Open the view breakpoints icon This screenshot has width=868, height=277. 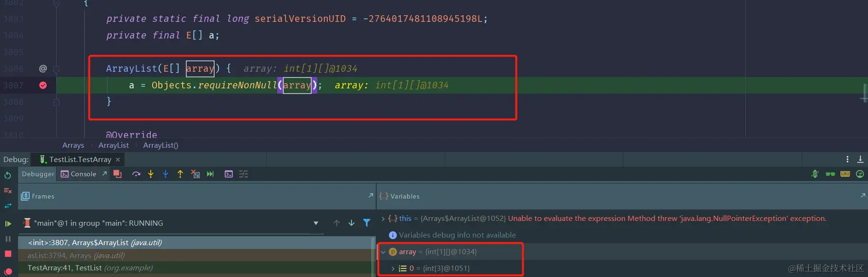click(8, 272)
